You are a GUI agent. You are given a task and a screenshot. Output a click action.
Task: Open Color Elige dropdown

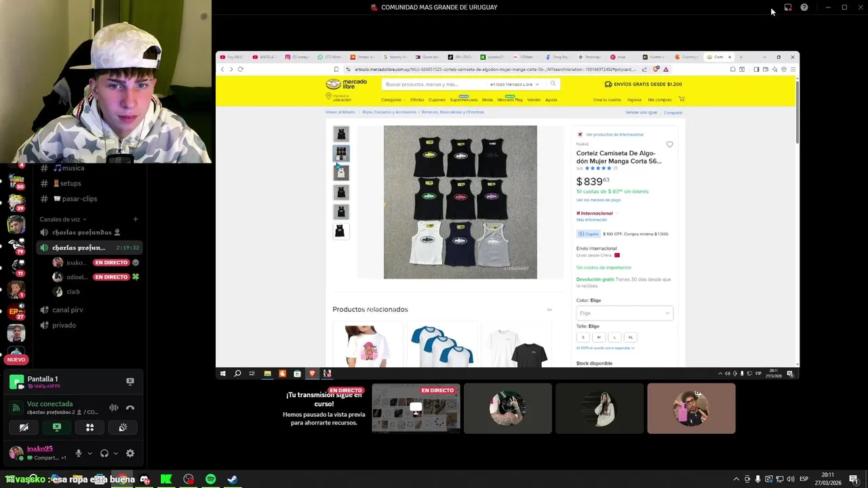pyautogui.click(x=625, y=313)
